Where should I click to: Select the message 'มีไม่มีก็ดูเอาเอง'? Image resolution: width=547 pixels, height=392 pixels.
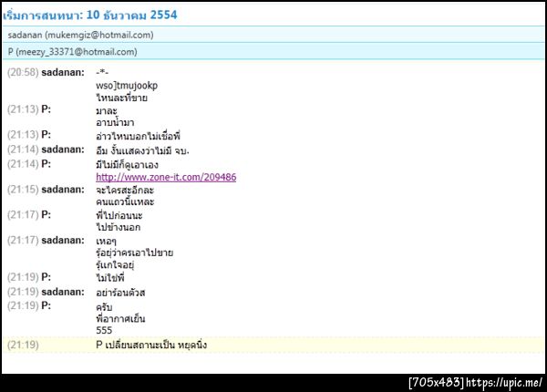pos(127,164)
